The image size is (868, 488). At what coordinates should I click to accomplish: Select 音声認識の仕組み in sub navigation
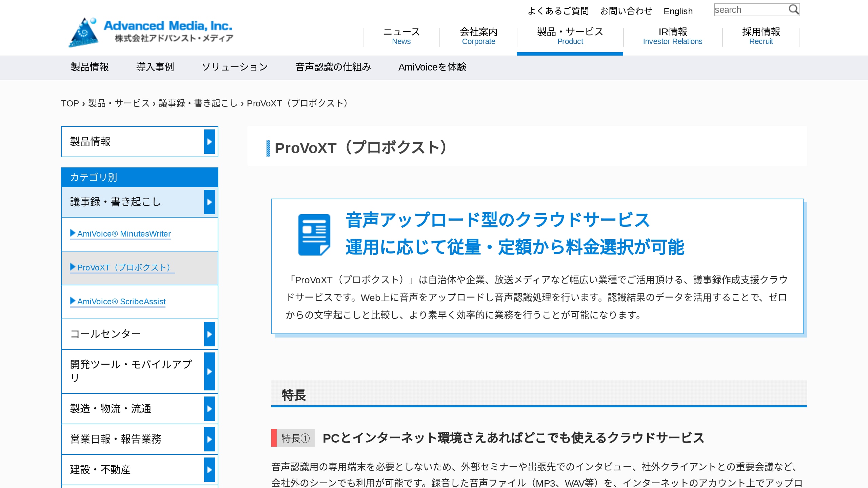pyautogui.click(x=333, y=67)
